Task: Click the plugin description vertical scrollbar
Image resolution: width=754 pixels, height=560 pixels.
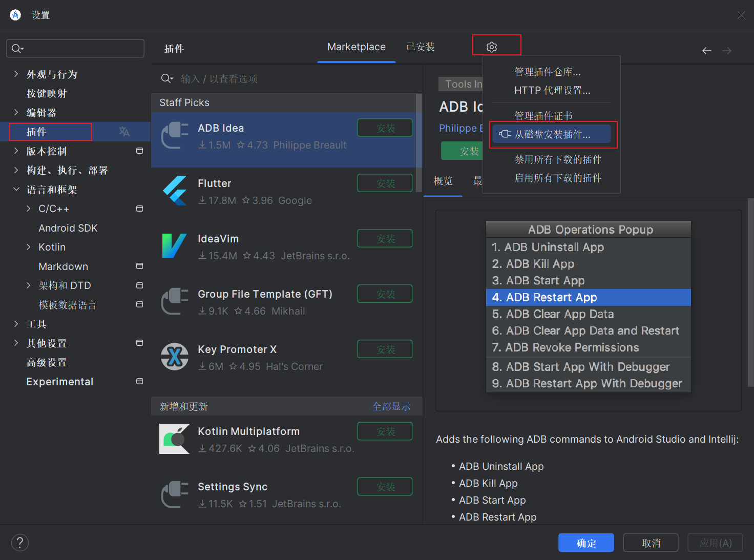Action: [x=750, y=292]
